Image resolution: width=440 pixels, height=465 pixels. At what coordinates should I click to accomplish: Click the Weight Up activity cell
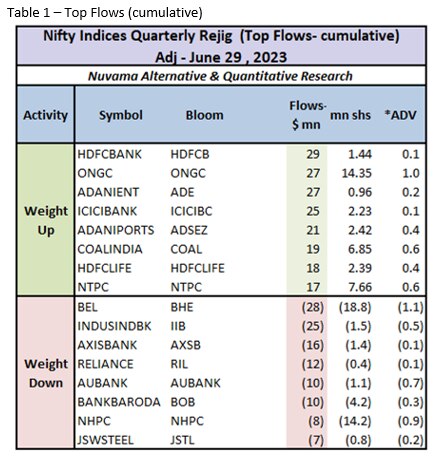click(46, 220)
